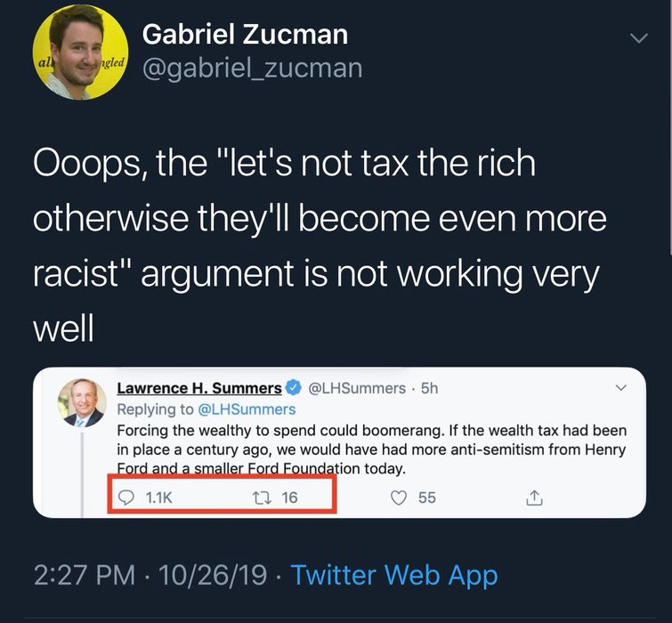Open the Gabriel Zucman display name
Image resolution: width=672 pixels, height=623 pixels.
pos(245,35)
